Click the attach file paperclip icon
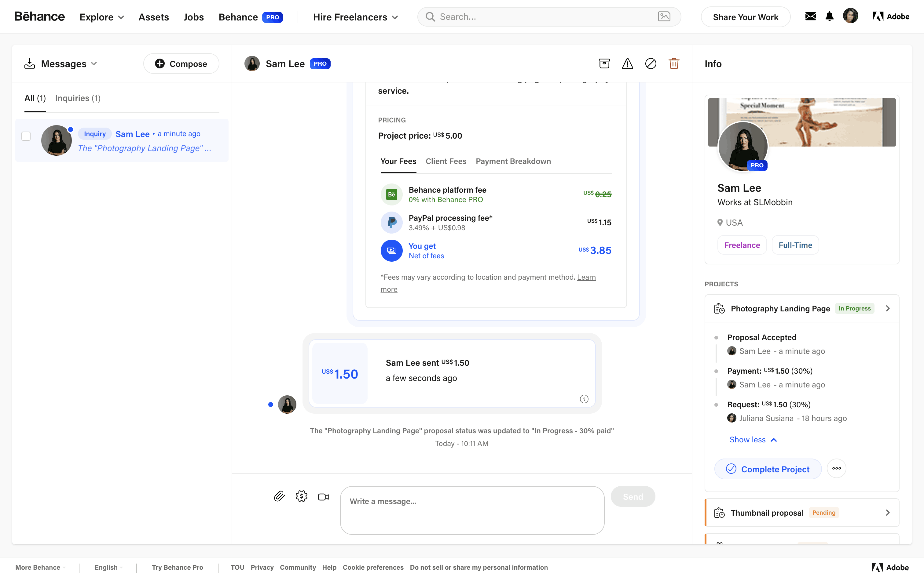Screen dimensions: 924x577 [x=279, y=496]
